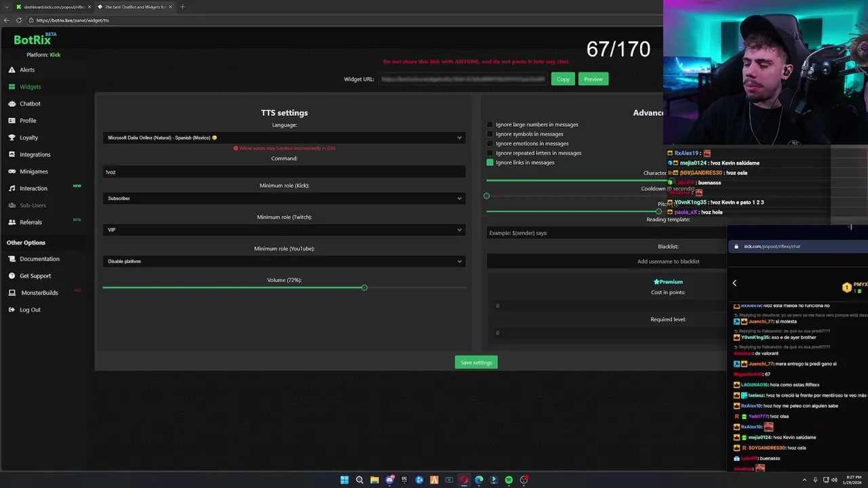Viewport: 868px width, 488px height.
Task: Select the BotRix ChatBot and Widgets tab
Action: click(134, 7)
